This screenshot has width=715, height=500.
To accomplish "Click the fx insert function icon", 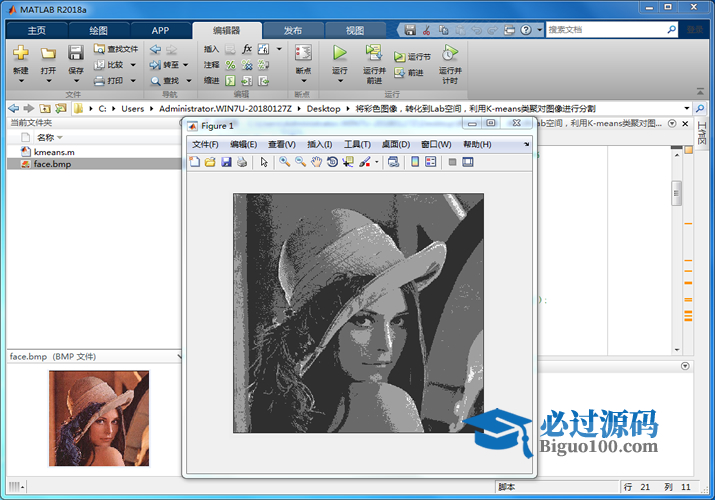I will pos(247,49).
